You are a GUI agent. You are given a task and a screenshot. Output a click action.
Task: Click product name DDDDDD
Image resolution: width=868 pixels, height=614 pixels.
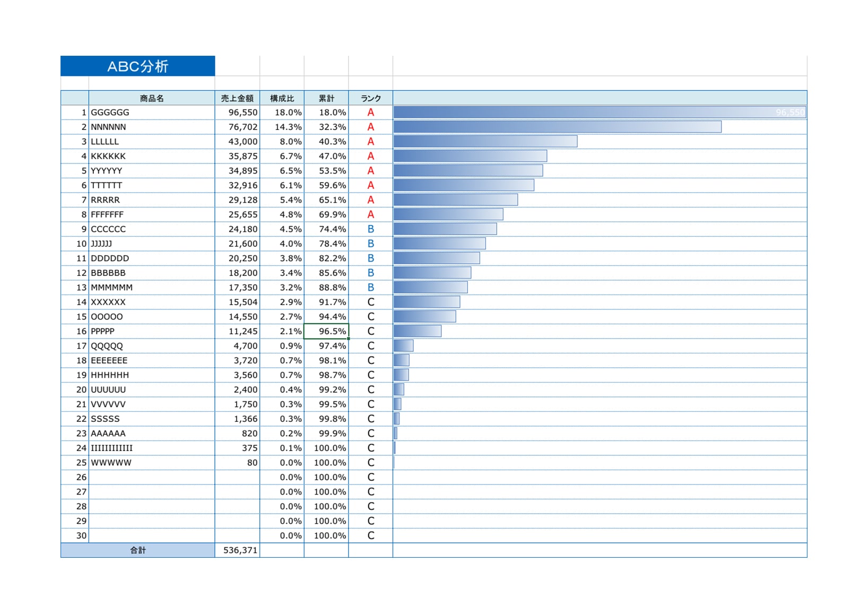pos(110,258)
